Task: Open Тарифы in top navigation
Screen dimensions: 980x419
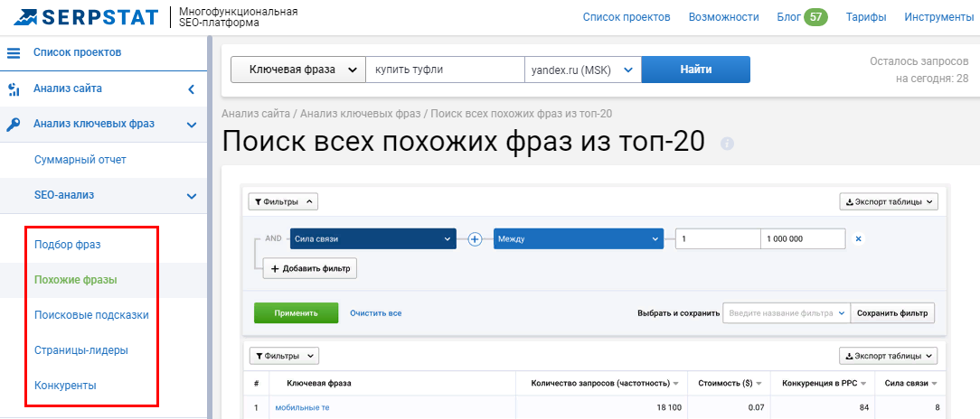Action: tap(866, 17)
